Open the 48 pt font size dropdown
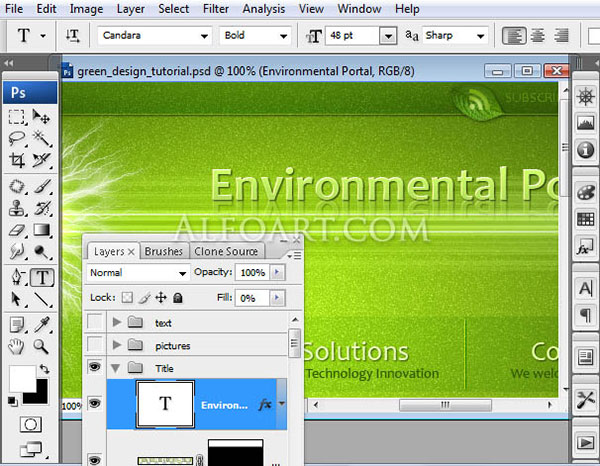Image resolution: width=600 pixels, height=466 pixels. [388, 36]
